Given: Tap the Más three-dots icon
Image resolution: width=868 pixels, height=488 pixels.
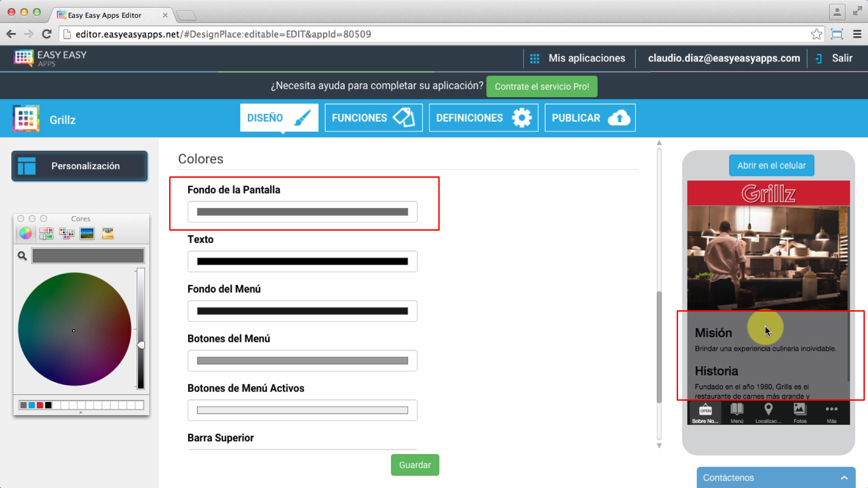Looking at the screenshot, I should pyautogui.click(x=831, y=412).
